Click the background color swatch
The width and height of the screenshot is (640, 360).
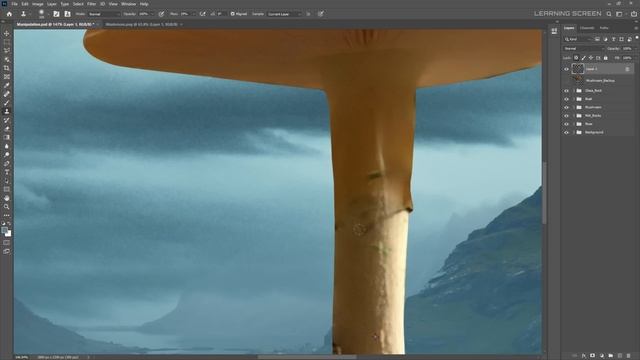click(x=8, y=234)
